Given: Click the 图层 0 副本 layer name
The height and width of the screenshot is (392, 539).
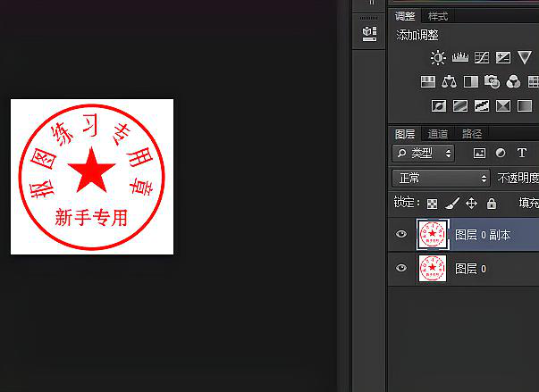Looking at the screenshot, I should 483,235.
